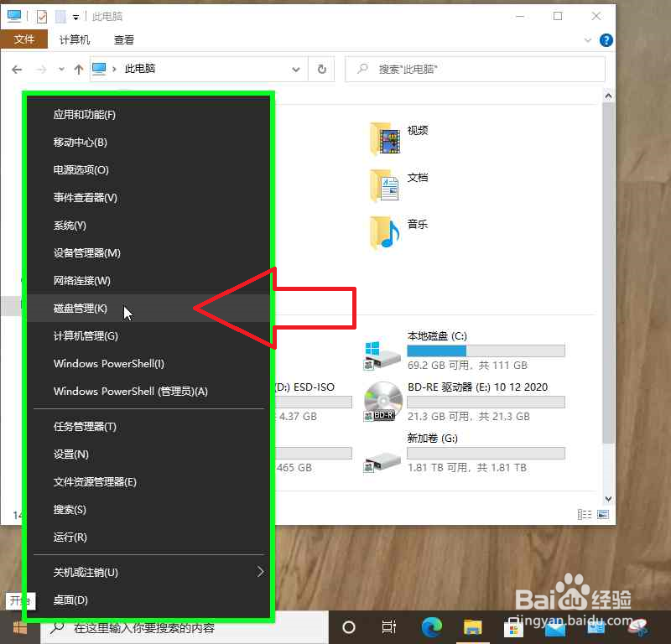The width and height of the screenshot is (671, 644).
Task: Click the Explorer vertical scrollbar thumb
Action: pos(608,273)
